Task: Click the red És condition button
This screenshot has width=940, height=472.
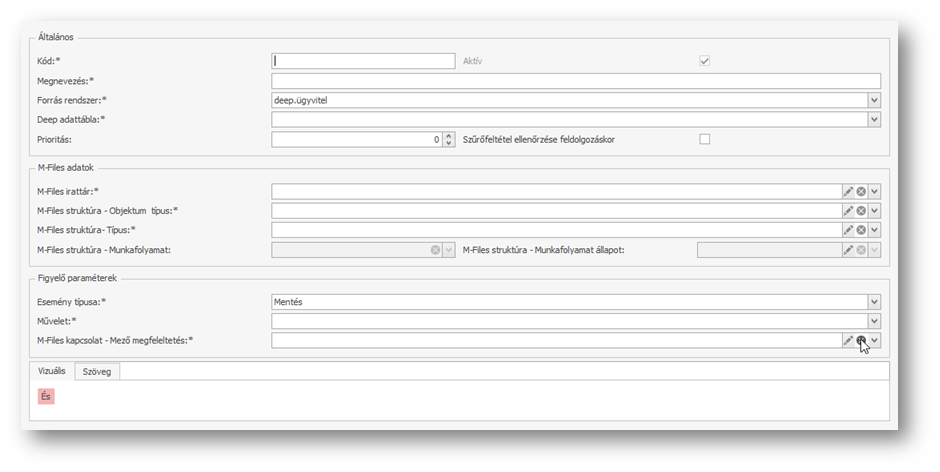Action: point(46,396)
